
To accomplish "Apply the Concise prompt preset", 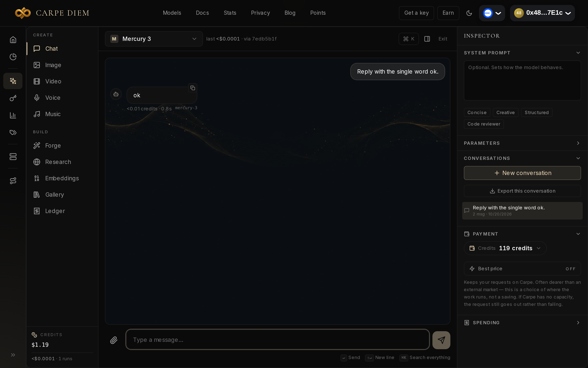I will click(x=477, y=112).
